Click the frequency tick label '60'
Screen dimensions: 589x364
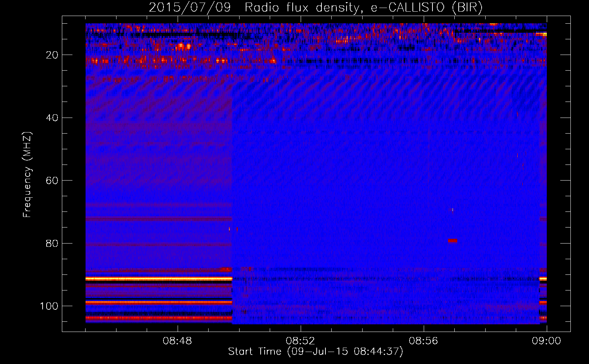tap(52, 181)
